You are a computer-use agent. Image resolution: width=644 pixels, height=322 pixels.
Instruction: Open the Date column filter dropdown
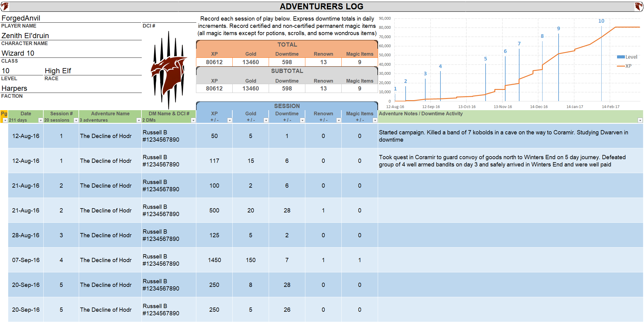point(41,120)
